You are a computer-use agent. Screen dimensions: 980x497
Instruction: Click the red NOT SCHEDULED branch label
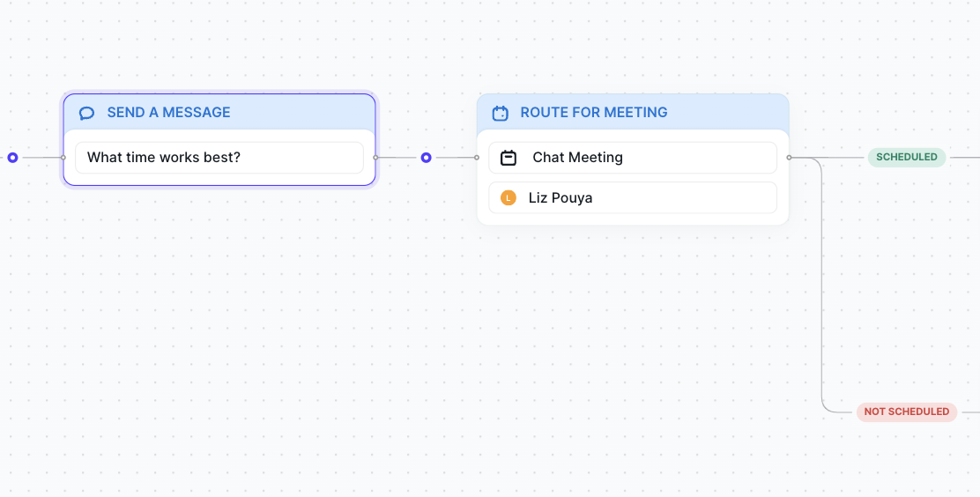(x=906, y=412)
